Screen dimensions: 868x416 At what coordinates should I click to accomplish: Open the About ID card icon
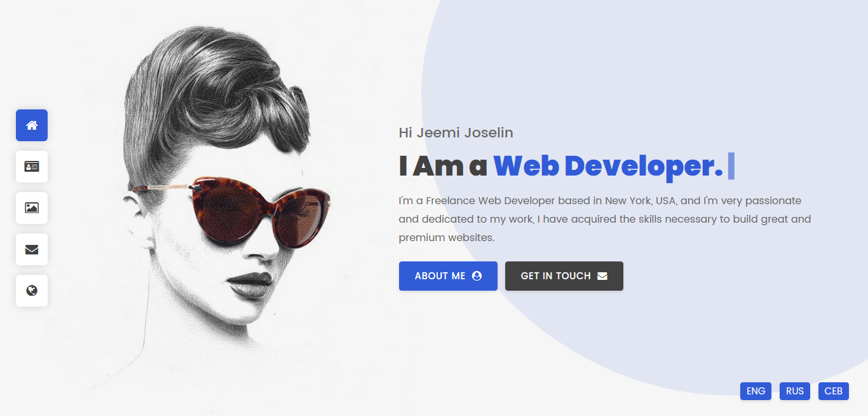tap(32, 167)
